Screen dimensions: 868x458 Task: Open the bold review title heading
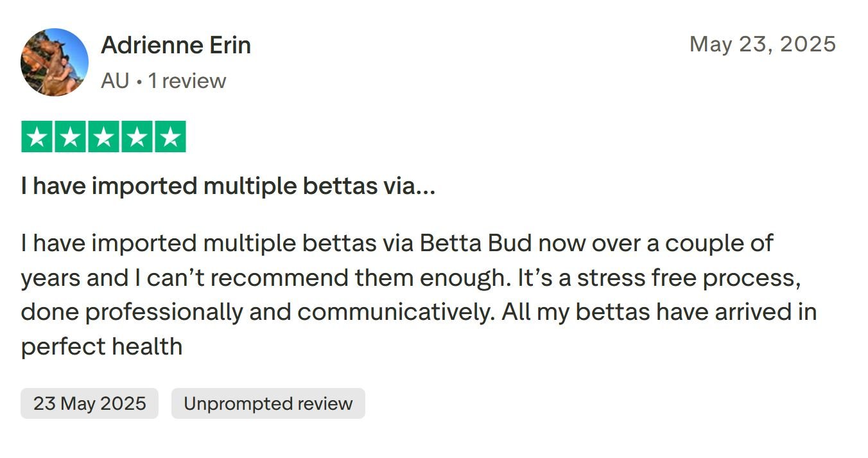coord(228,186)
